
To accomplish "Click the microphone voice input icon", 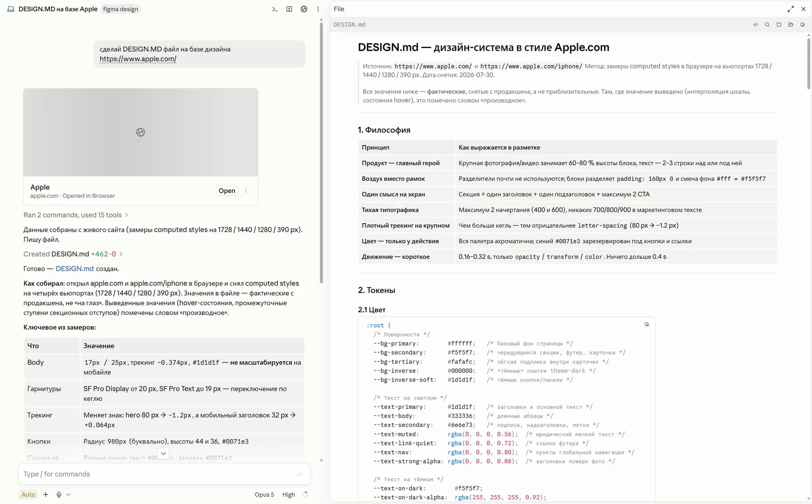I will [x=59, y=494].
